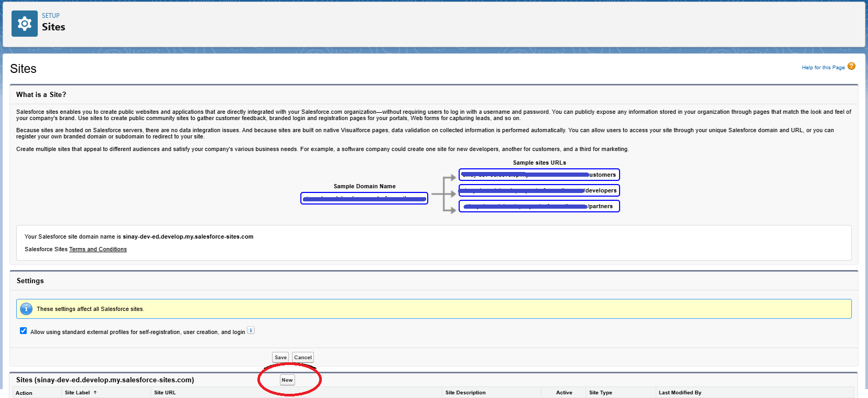
Task: Click the sample URL ending in /partners
Action: click(x=539, y=206)
